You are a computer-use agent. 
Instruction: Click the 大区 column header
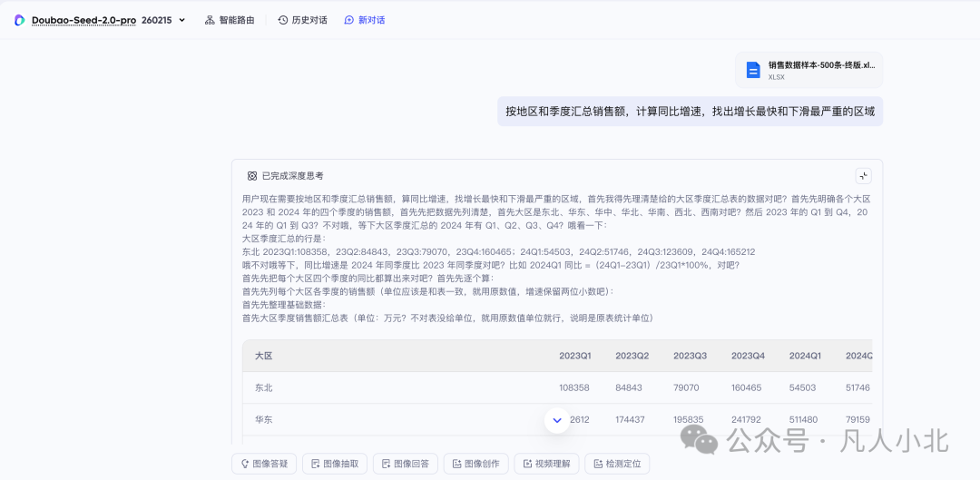click(x=264, y=356)
